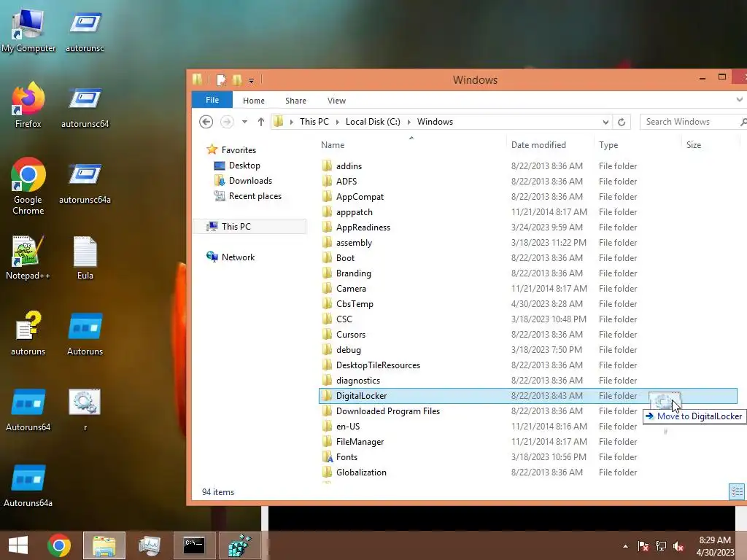Viewport: 747px width, 560px height.
Task: Show hidden system tray icons
Action: 625,546
